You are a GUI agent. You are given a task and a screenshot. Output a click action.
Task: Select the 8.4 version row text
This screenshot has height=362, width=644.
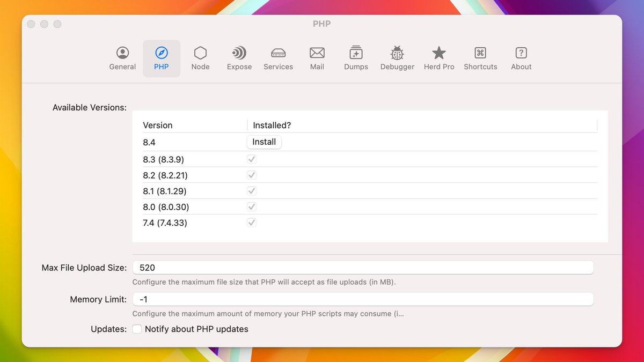pyautogui.click(x=149, y=142)
